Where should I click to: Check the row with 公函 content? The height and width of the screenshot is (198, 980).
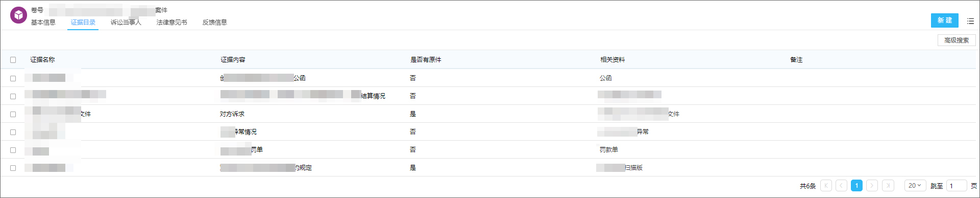[13, 78]
